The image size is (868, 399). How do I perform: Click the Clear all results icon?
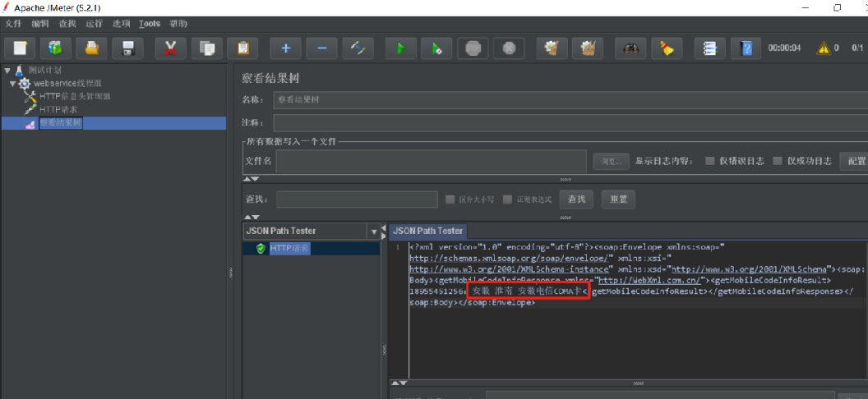point(588,48)
